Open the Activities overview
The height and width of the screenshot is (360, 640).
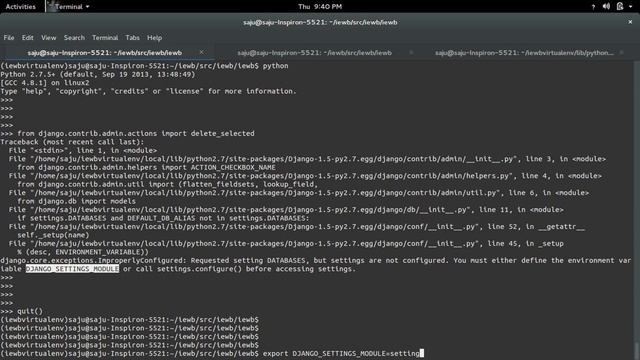tap(20, 7)
